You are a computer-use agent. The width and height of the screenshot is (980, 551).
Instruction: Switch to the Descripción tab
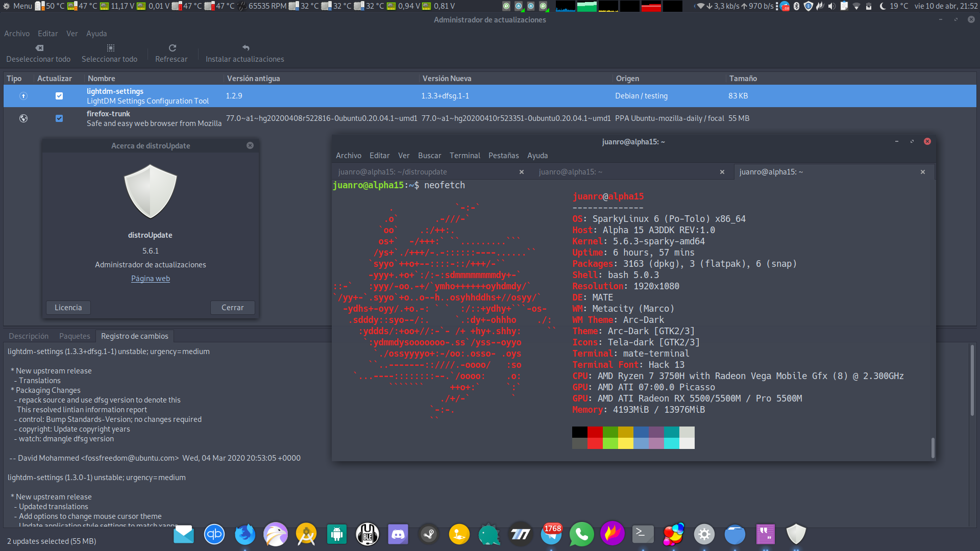(x=29, y=336)
